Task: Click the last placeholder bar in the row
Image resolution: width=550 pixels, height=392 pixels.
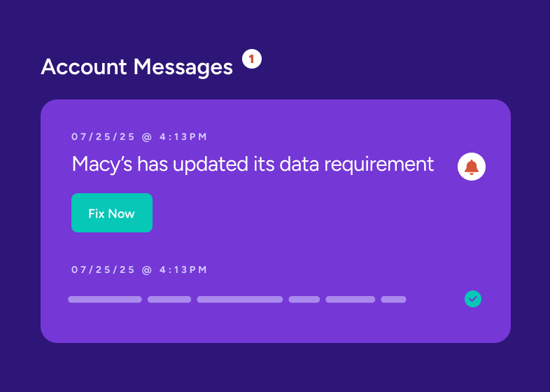Action: [393, 300]
